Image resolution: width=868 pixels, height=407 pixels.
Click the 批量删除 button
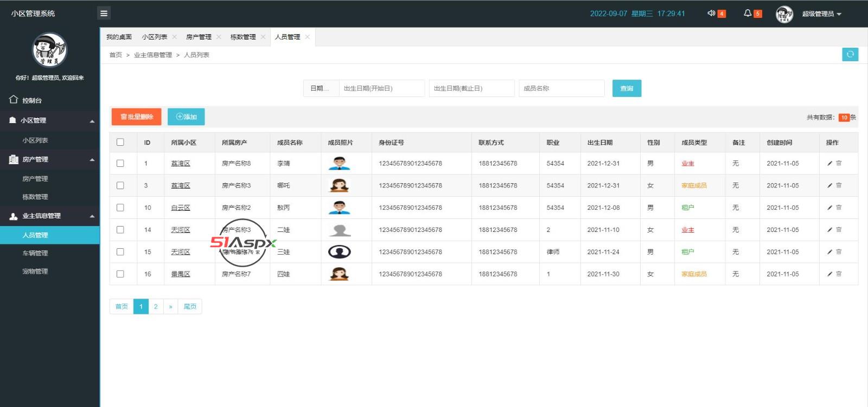(137, 117)
